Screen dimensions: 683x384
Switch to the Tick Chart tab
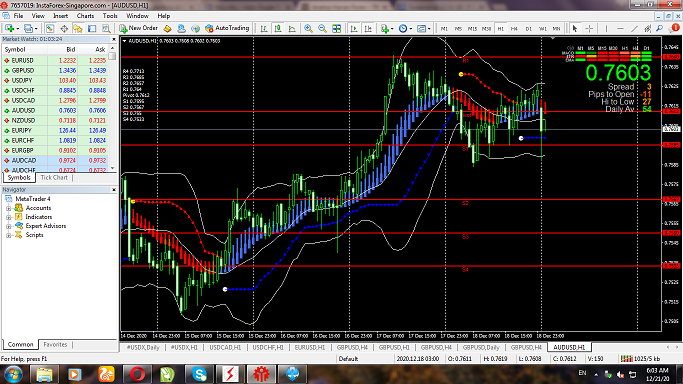54,178
